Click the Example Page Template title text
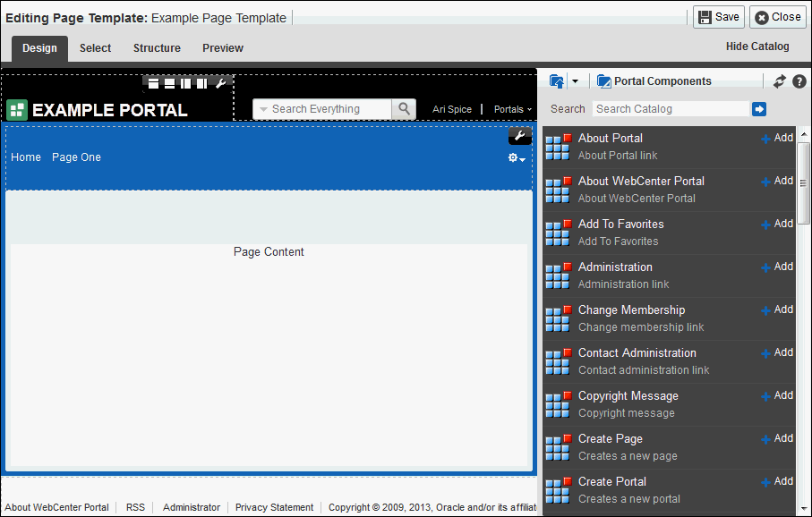The width and height of the screenshot is (812, 517). tap(218, 18)
